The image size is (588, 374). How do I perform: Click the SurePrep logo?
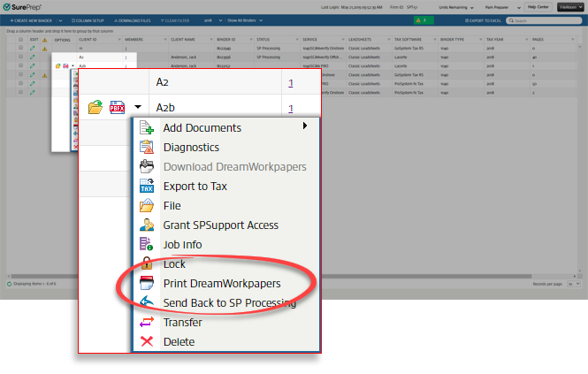22,7
